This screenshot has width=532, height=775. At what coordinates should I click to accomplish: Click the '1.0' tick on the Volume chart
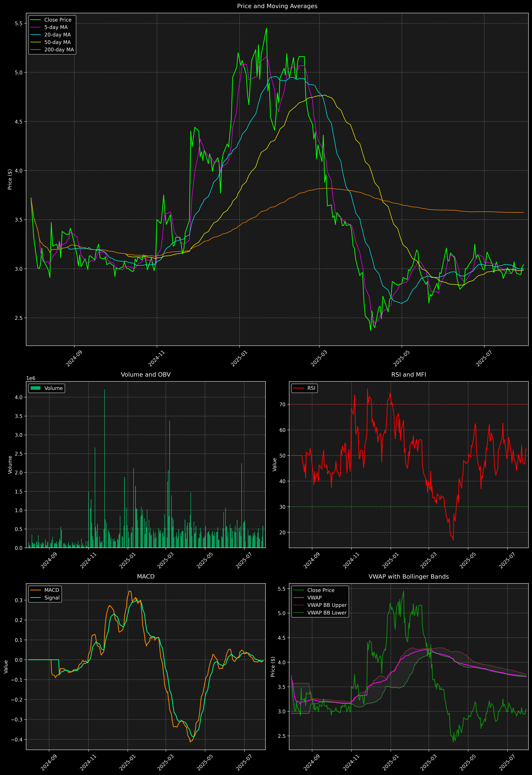[x=19, y=510]
